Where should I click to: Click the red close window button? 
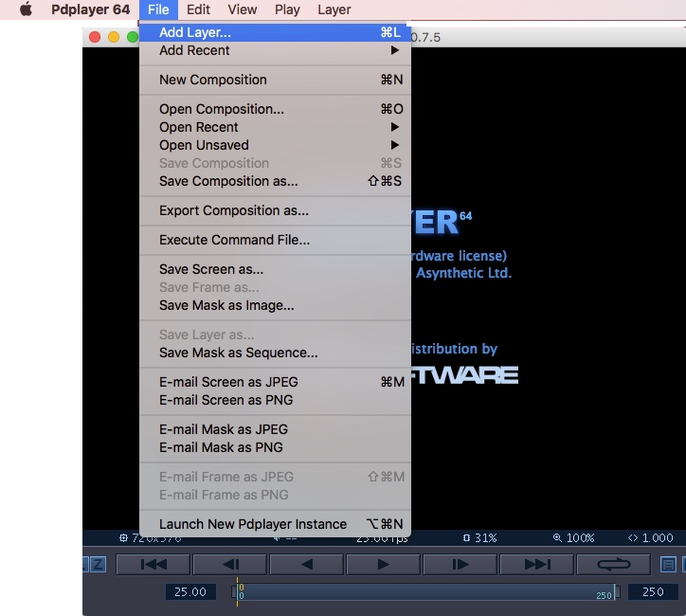pos(95,37)
